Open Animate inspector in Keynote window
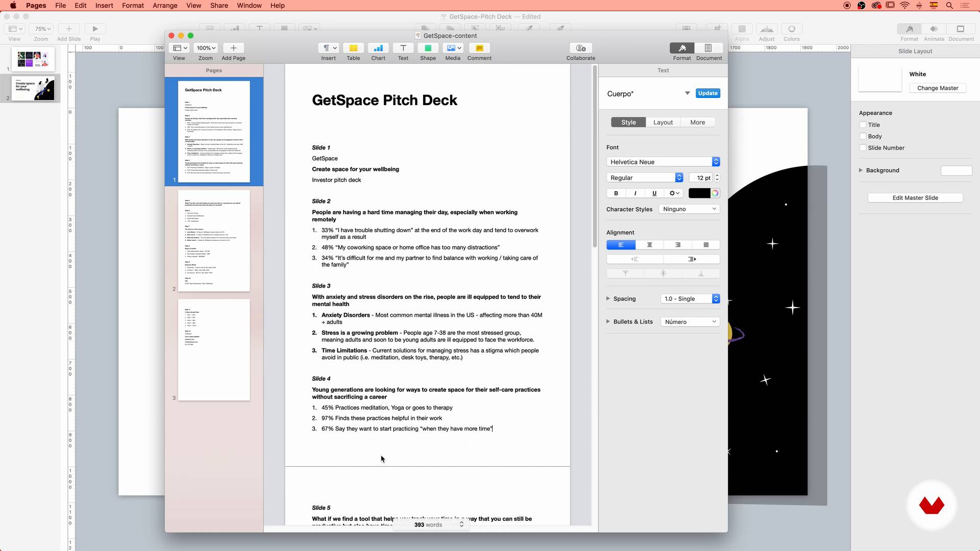The height and width of the screenshot is (551, 980). [934, 29]
